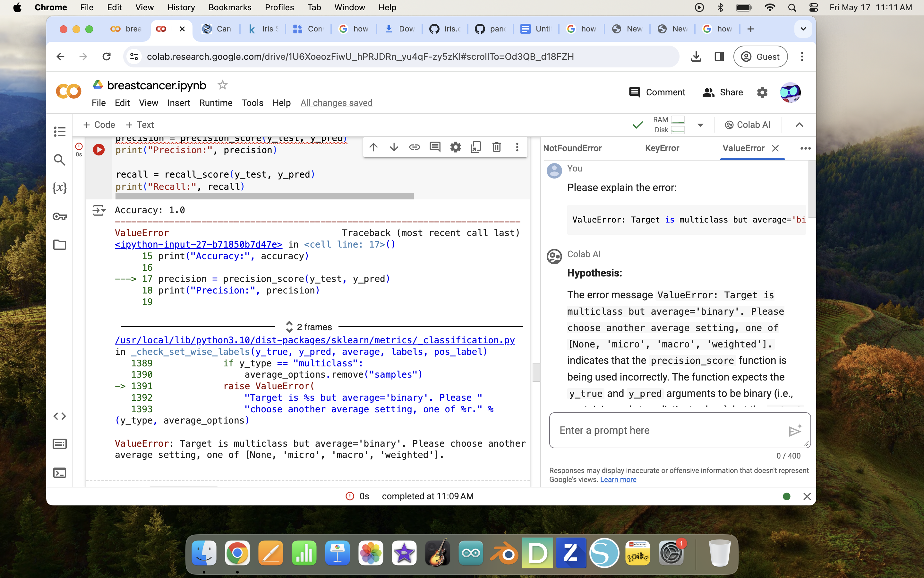
Task: Open the Guest profile button
Action: pyautogui.click(x=760, y=57)
